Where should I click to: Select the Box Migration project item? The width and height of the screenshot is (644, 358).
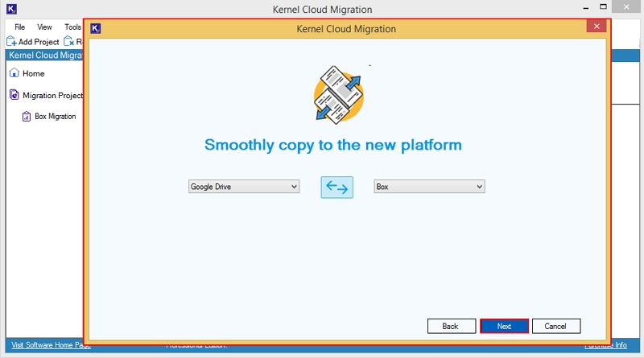56,116
